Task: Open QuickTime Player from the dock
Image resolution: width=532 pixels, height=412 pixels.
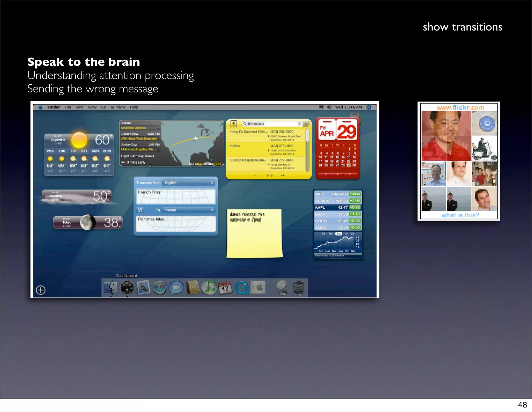Action: [x=242, y=288]
